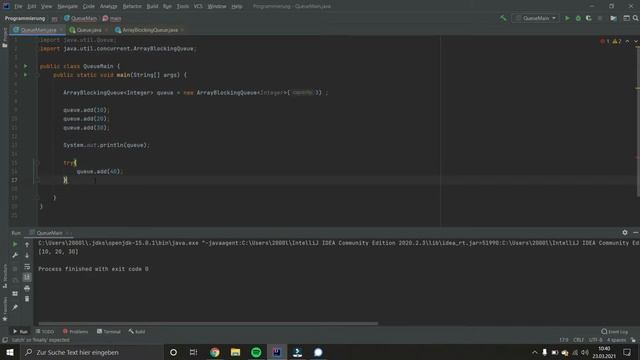Select the QueueMain tab in Run panel
The width and height of the screenshot is (640, 360).
(x=50, y=233)
